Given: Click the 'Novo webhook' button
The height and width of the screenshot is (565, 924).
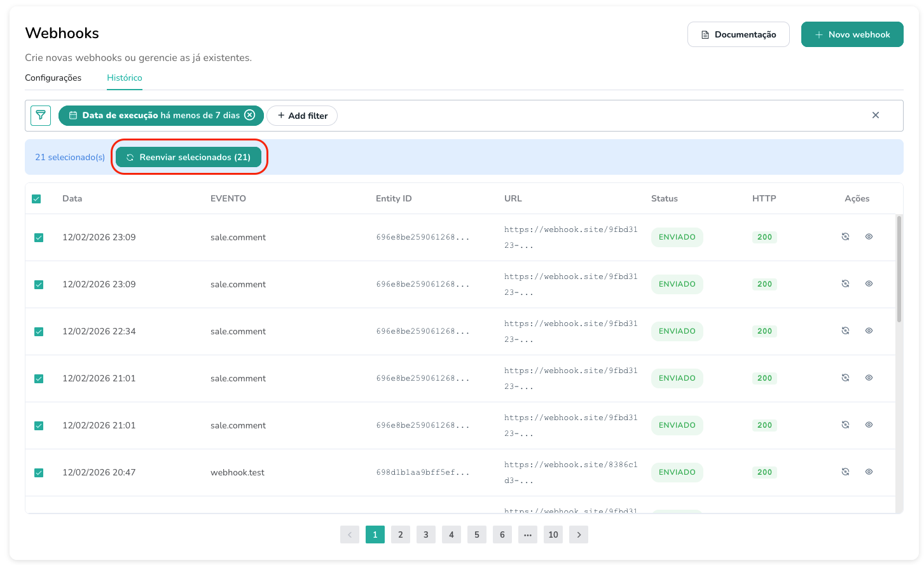Looking at the screenshot, I should 852,34.
